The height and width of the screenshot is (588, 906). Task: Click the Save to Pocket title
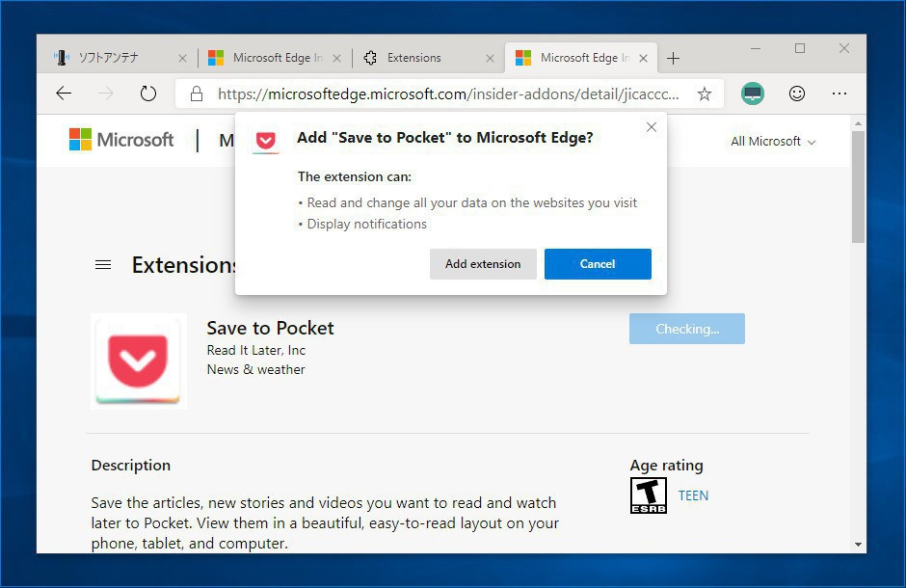point(271,328)
